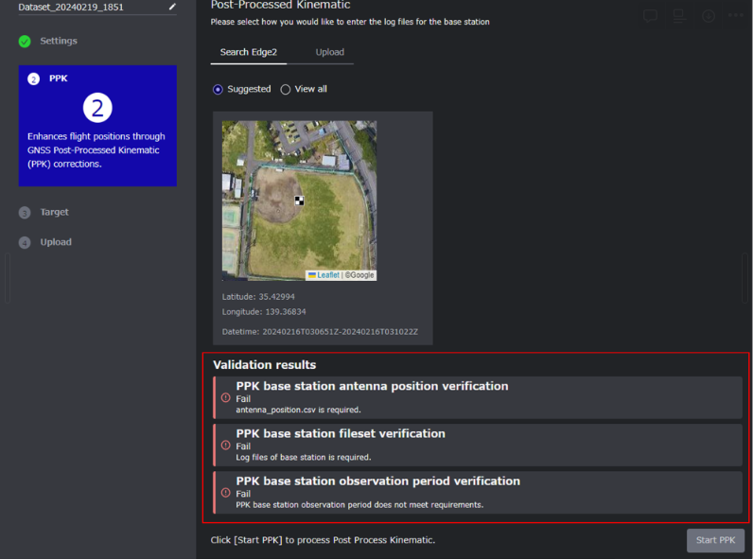Click the large number 2 circle in PPK card
753x560 pixels.
(97, 108)
